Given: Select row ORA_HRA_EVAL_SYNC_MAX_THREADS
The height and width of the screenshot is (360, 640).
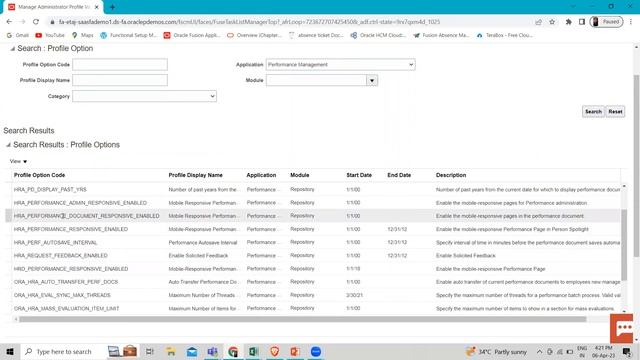Looking at the screenshot, I should coord(313,295).
